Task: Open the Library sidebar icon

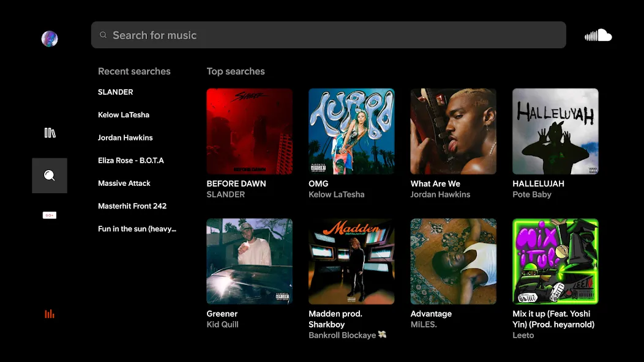Action: (50, 133)
